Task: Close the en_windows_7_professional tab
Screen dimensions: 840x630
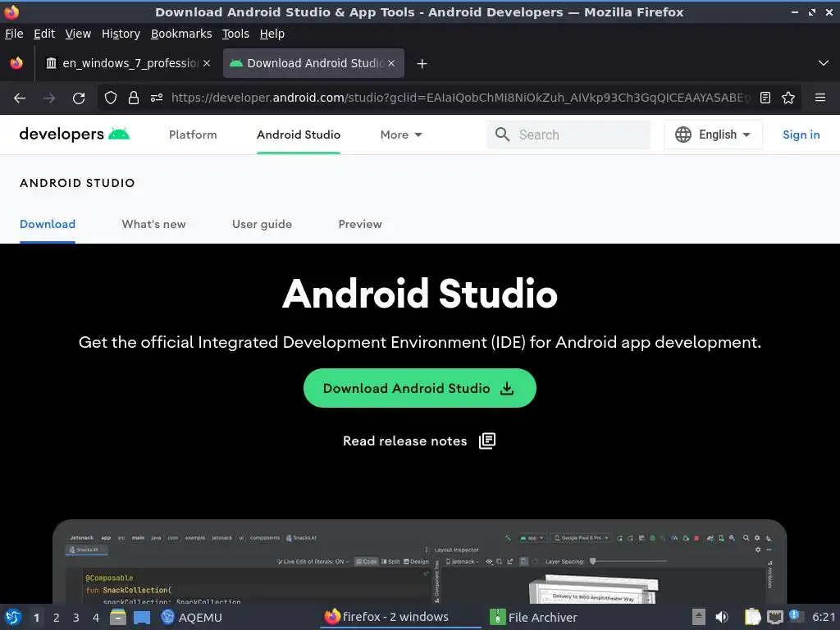Action: [207, 63]
